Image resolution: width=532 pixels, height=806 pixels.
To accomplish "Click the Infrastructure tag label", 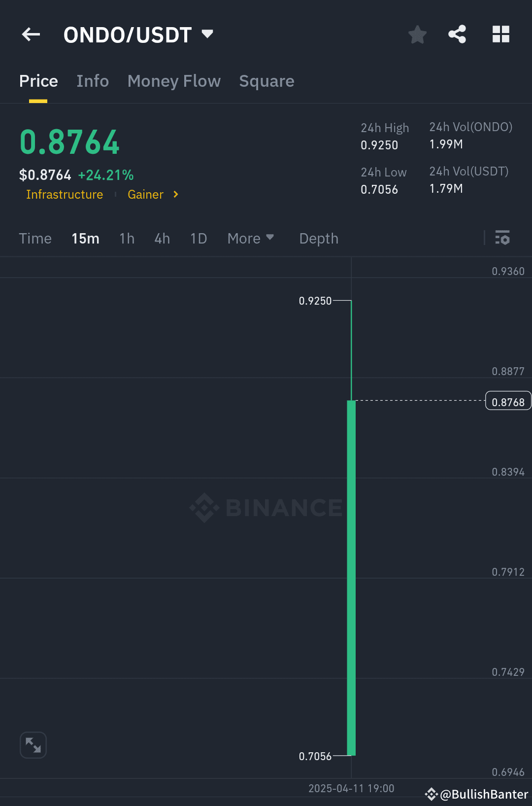I will [64, 194].
